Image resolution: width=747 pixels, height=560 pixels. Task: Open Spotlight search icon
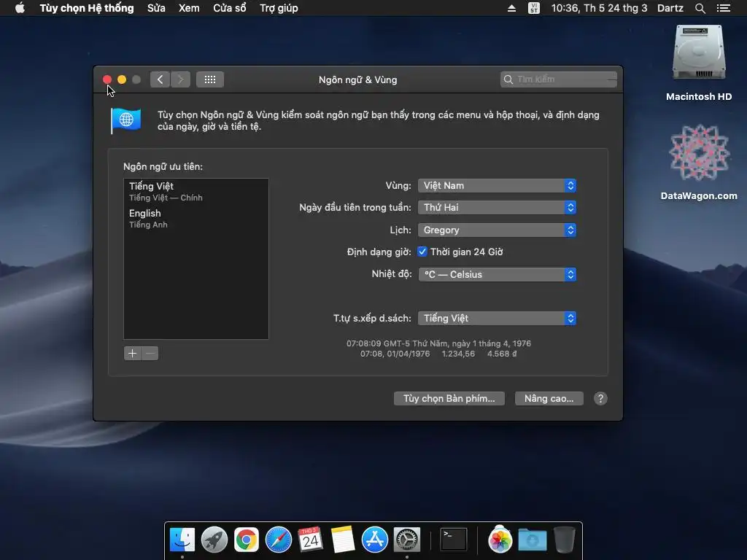pos(700,8)
